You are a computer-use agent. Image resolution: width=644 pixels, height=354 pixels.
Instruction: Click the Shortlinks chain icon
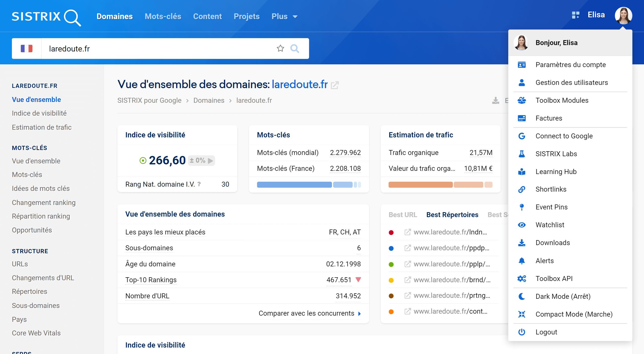pos(521,189)
